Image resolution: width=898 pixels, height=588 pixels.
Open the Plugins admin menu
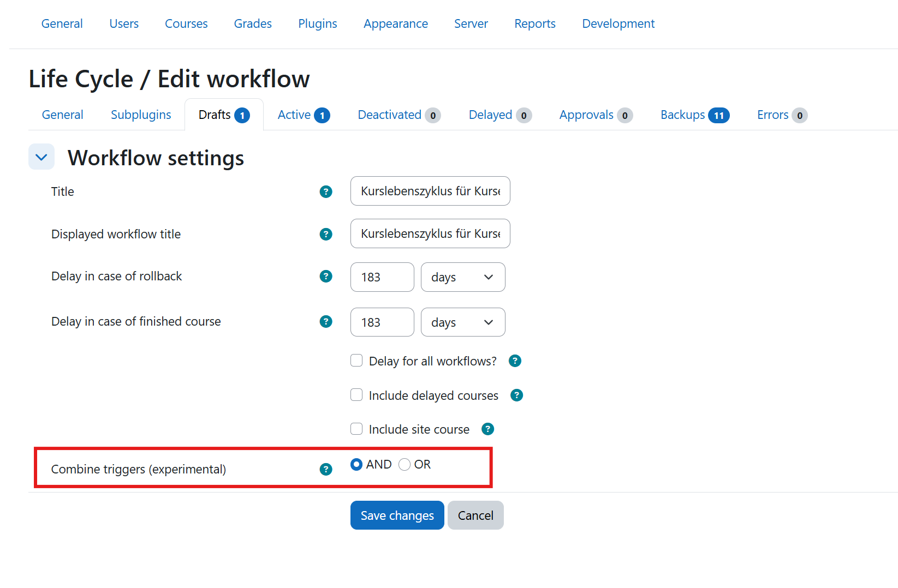[317, 24]
